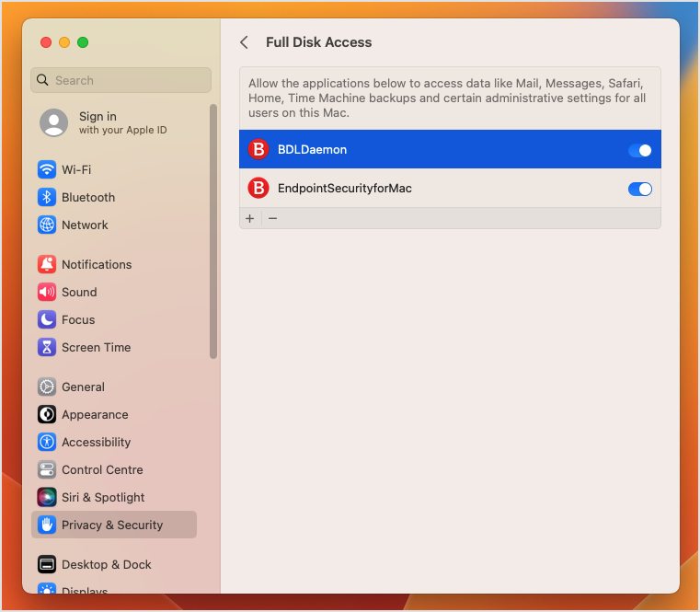Open the General gear icon

pos(47,387)
